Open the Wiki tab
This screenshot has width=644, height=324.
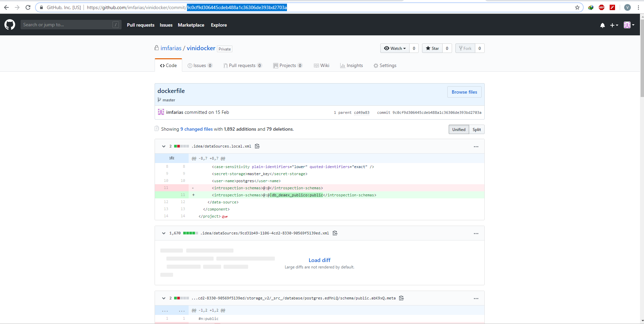pyautogui.click(x=322, y=65)
